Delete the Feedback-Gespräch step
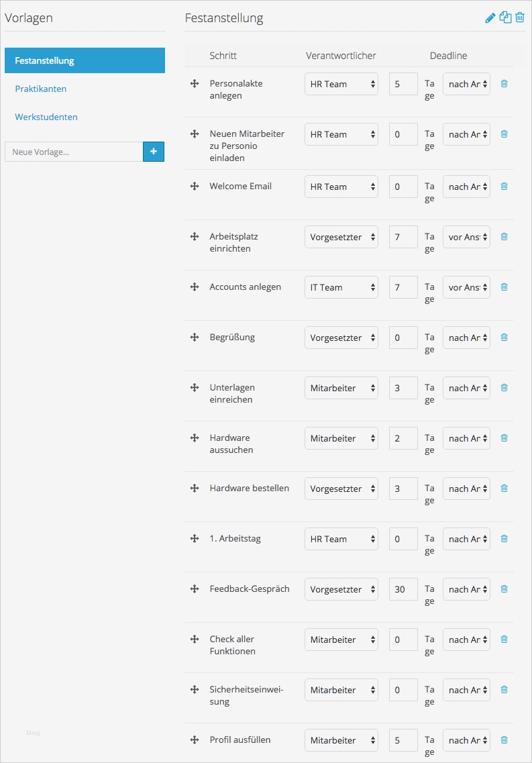Viewport: 532px width, 763px height. coord(504,589)
